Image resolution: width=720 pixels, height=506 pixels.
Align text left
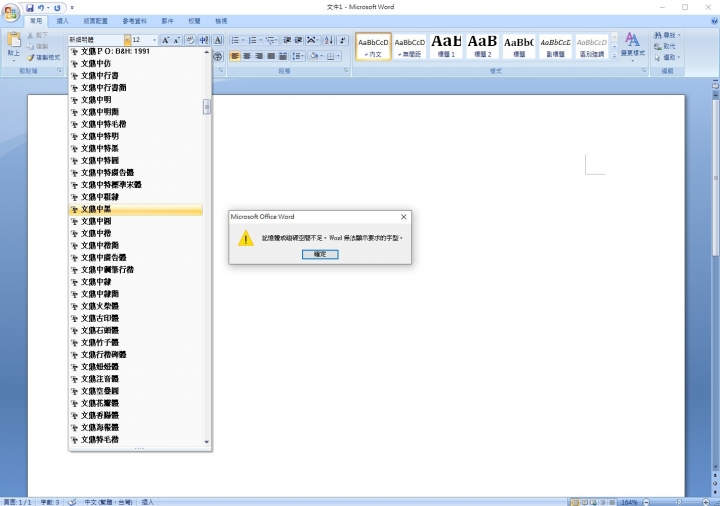pos(235,56)
